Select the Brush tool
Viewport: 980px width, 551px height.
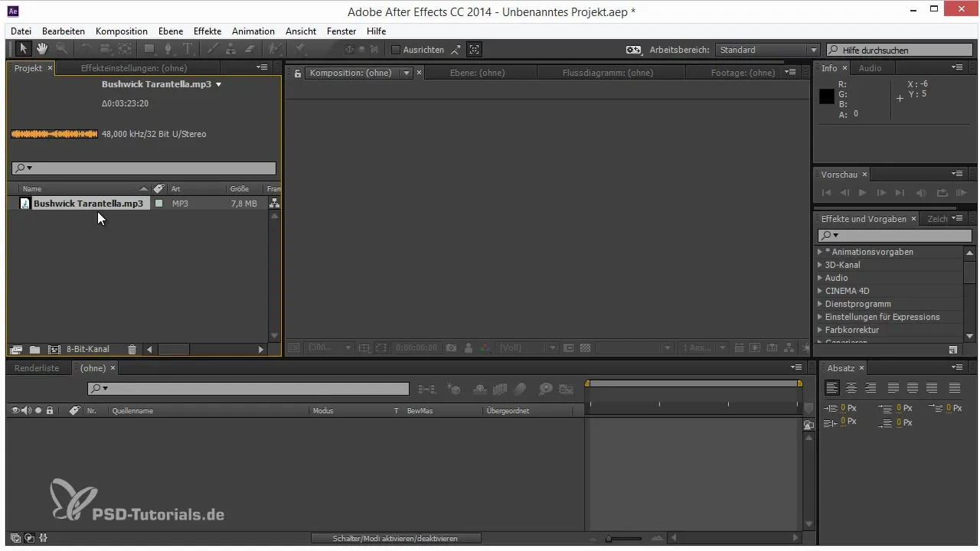pyautogui.click(x=214, y=49)
